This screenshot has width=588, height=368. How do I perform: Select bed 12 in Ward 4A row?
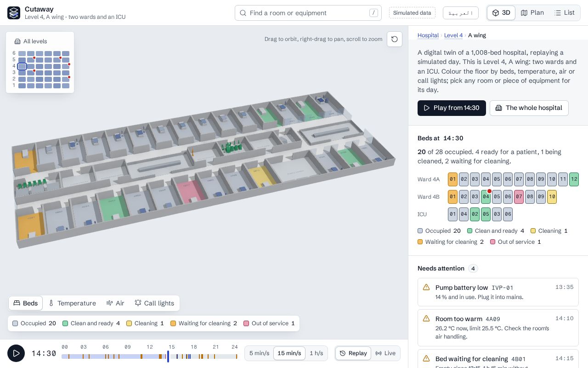[574, 179]
